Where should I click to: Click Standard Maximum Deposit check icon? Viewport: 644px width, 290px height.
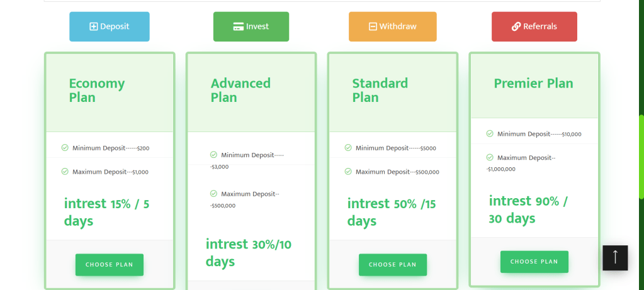(x=348, y=171)
